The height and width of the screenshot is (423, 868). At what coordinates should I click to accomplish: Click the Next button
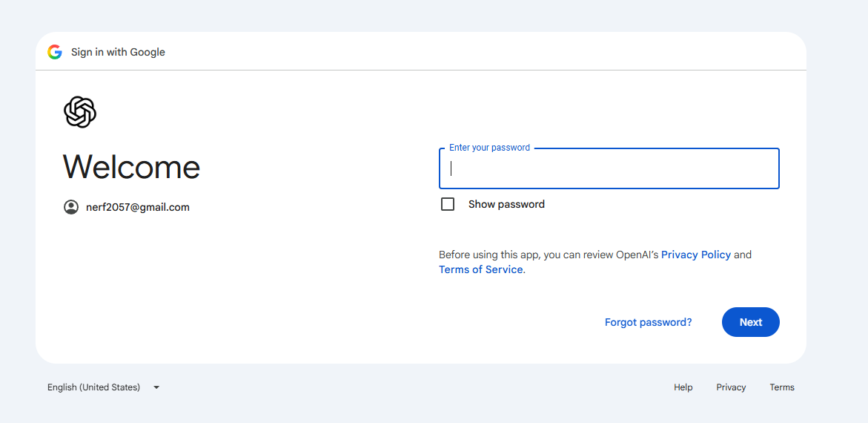pos(751,322)
